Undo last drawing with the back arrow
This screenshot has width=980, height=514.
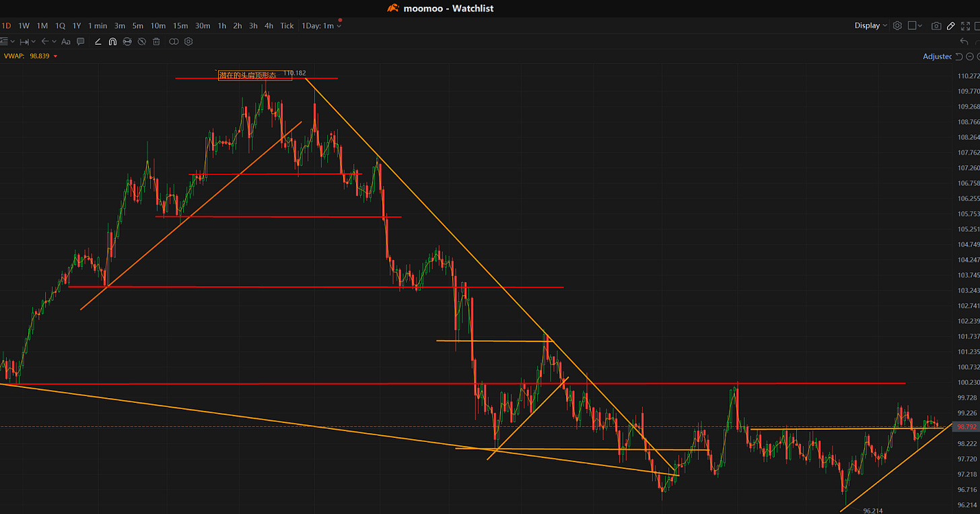[x=964, y=42]
